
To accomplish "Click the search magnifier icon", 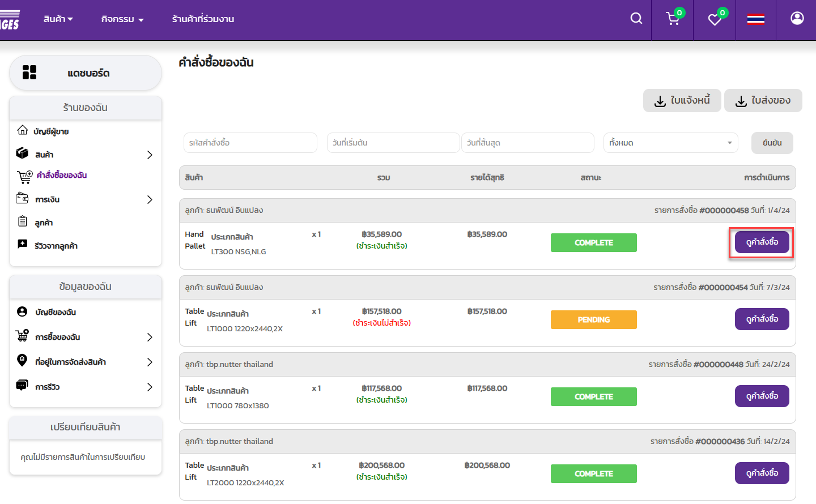I will coord(636,19).
